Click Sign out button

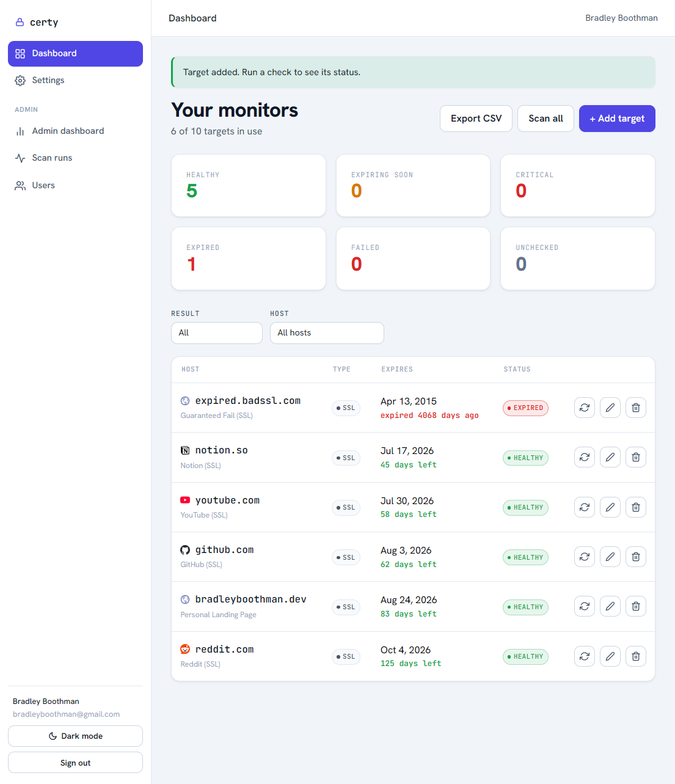tap(75, 763)
